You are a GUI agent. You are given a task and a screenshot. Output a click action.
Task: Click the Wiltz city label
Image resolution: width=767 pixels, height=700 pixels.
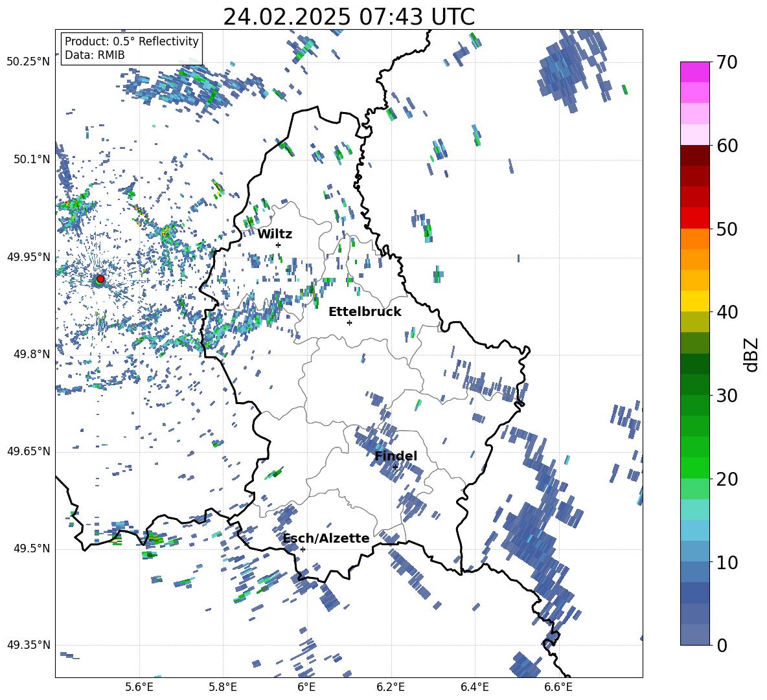(275, 234)
